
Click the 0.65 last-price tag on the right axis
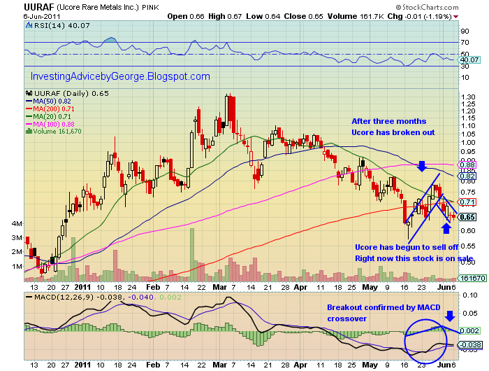pos(467,217)
